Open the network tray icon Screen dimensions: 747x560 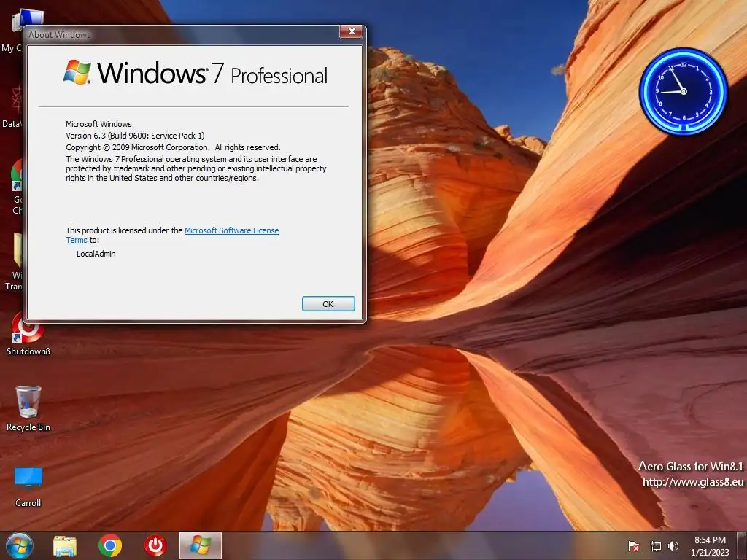656,546
